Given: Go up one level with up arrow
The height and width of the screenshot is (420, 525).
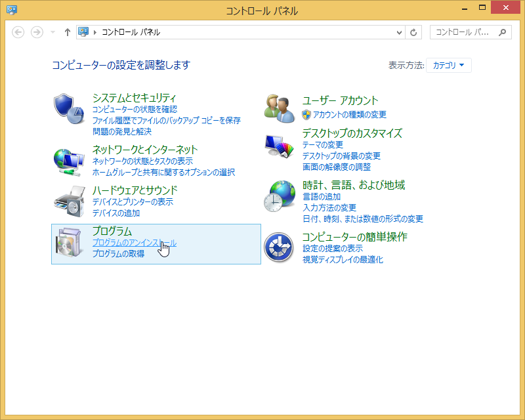Looking at the screenshot, I should (x=68, y=32).
